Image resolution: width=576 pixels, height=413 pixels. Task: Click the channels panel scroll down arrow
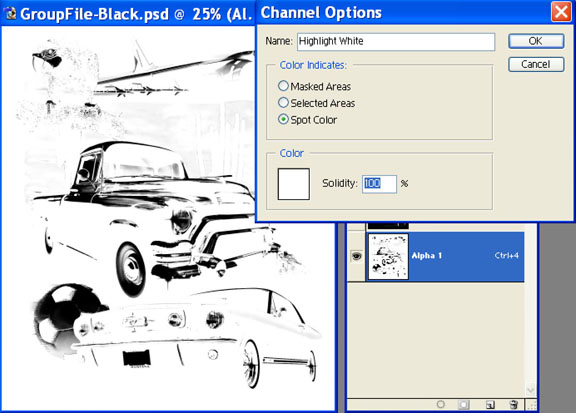tap(530, 389)
